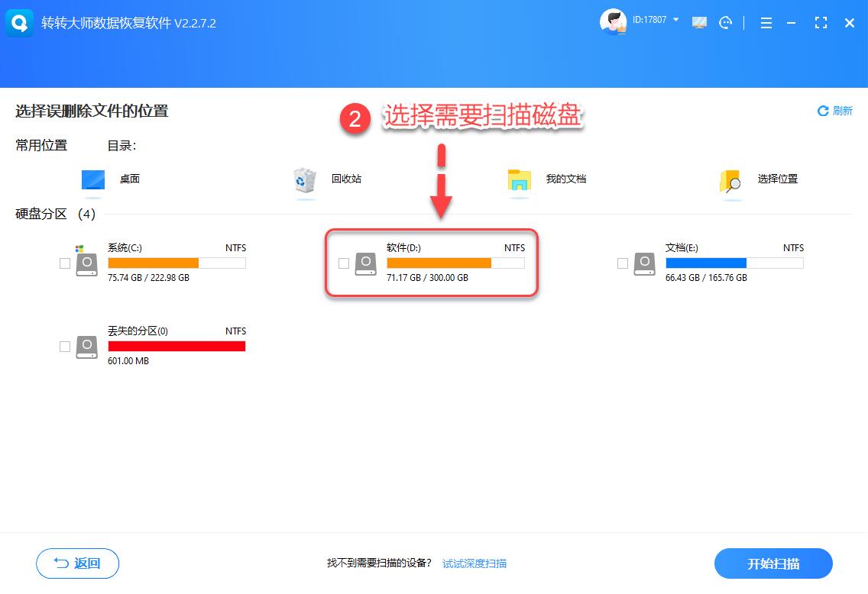
Task: Click the 601.00 MB size text
Action: click(x=128, y=360)
